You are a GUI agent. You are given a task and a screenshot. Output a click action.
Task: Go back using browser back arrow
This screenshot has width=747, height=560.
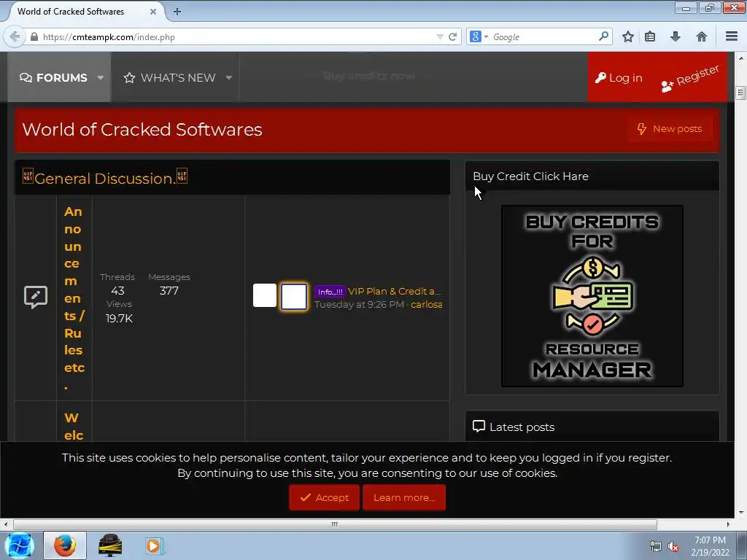coord(15,36)
